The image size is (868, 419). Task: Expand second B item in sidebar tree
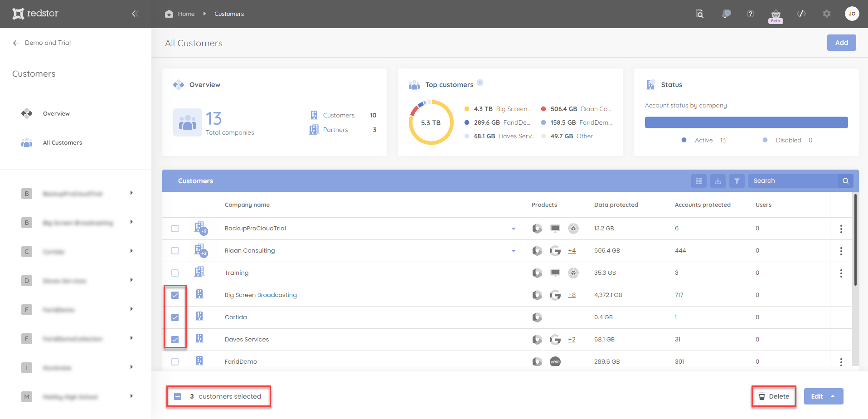point(131,222)
